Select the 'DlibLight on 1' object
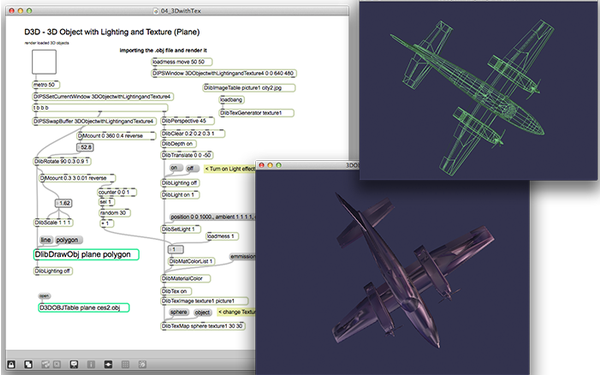 click(180, 195)
